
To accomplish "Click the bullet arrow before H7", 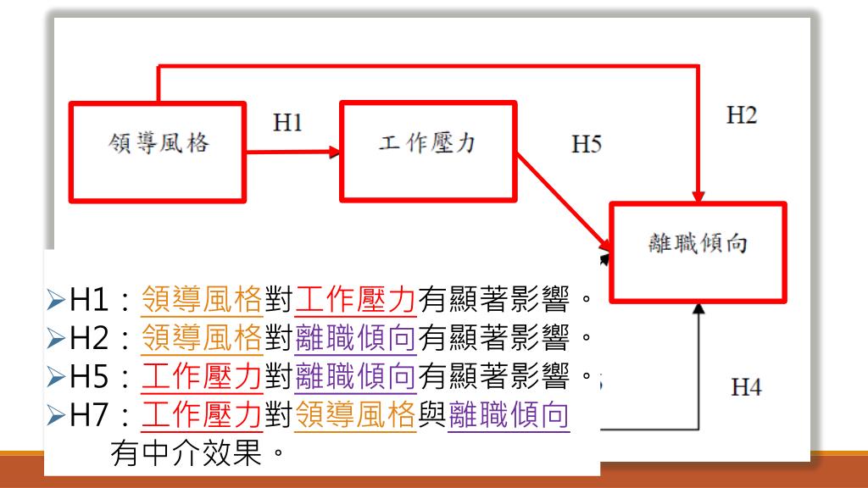I will tap(57, 415).
